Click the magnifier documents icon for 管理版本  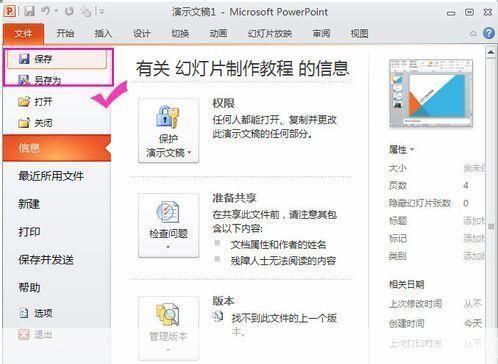click(168, 314)
